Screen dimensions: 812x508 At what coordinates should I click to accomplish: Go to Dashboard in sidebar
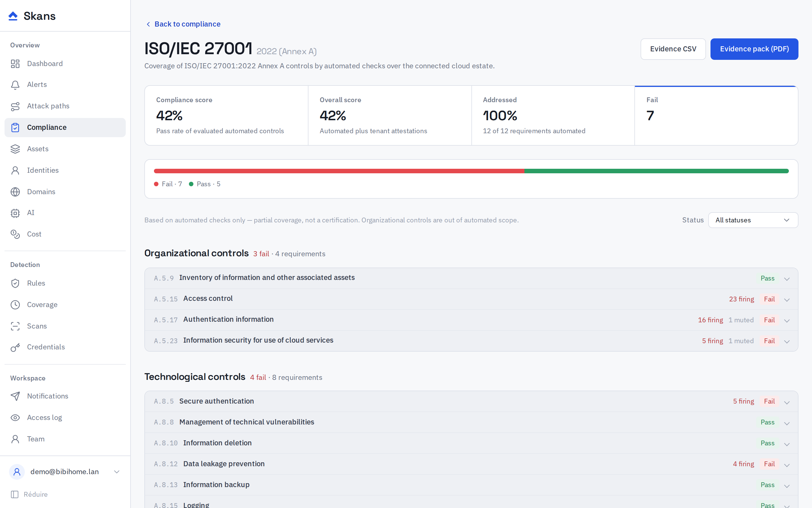click(65, 63)
